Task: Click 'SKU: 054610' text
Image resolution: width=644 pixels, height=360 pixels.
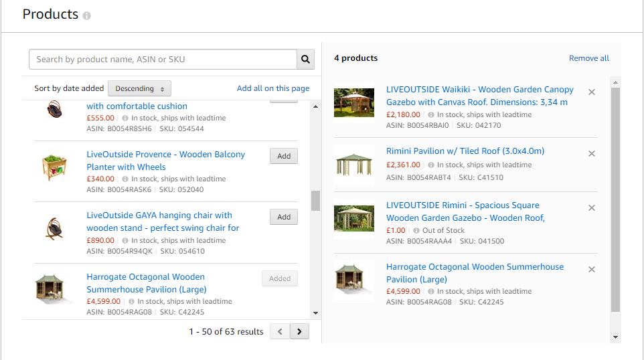Action: (182, 251)
